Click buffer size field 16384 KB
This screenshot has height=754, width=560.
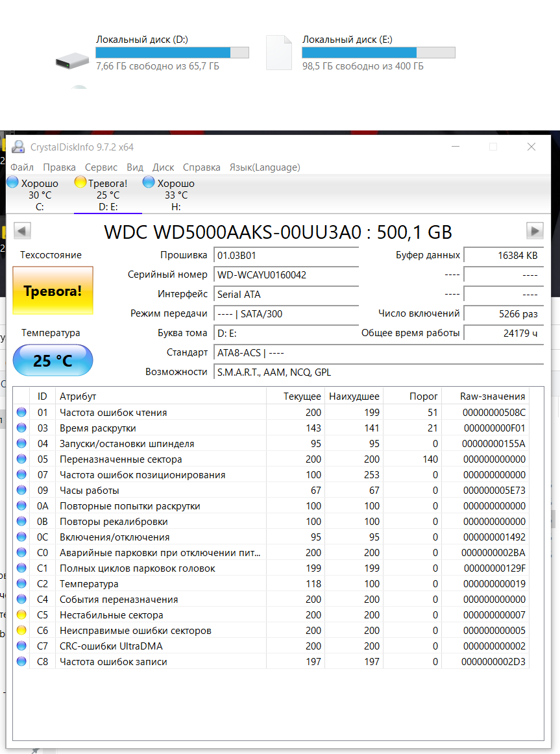click(504, 256)
